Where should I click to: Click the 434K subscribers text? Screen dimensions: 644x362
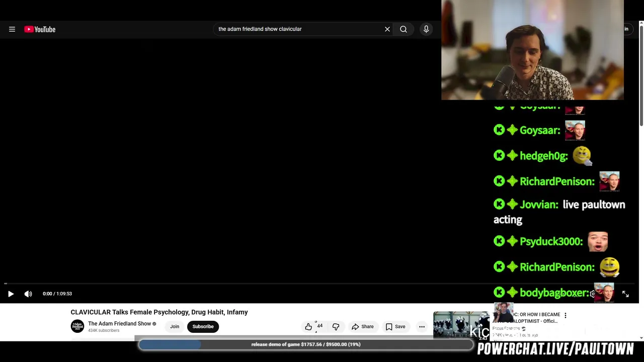[104, 331]
